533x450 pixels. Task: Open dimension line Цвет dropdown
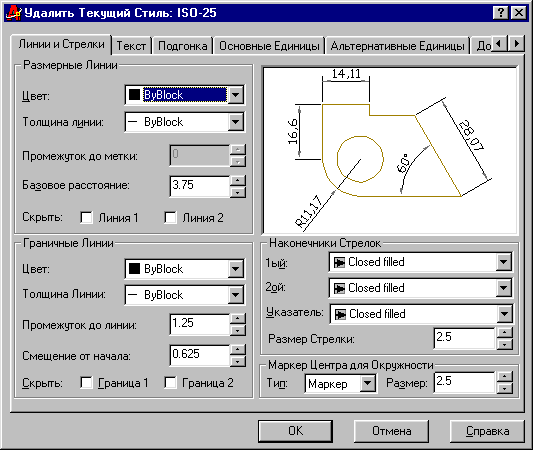[236, 95]
